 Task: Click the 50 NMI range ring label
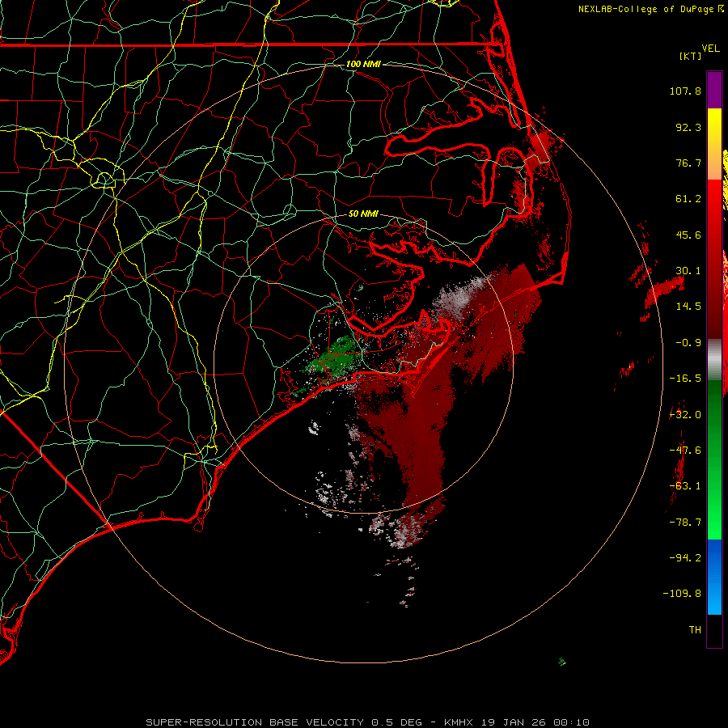363,214
